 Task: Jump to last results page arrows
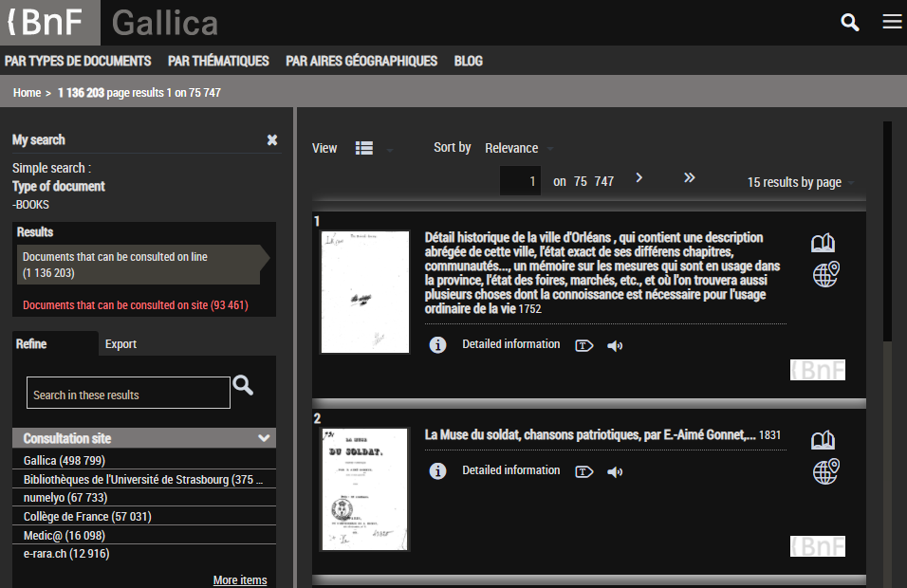pyautogui.click(x=689, y=177)
